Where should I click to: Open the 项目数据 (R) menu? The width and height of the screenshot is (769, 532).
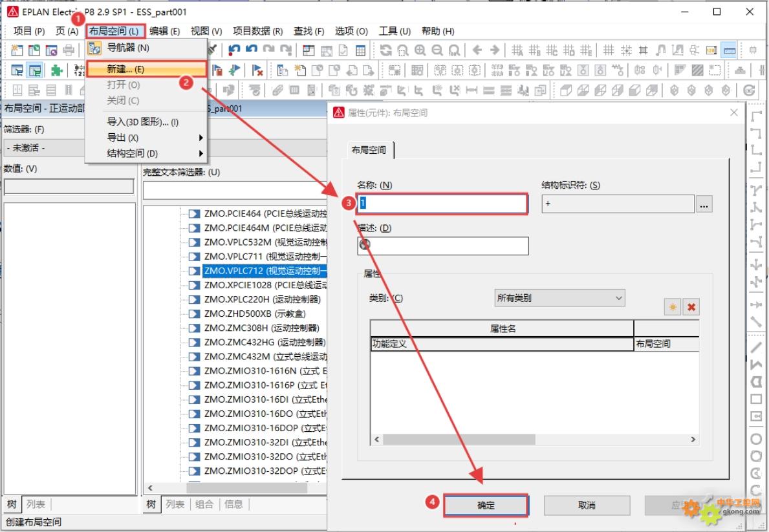(257, 31)
